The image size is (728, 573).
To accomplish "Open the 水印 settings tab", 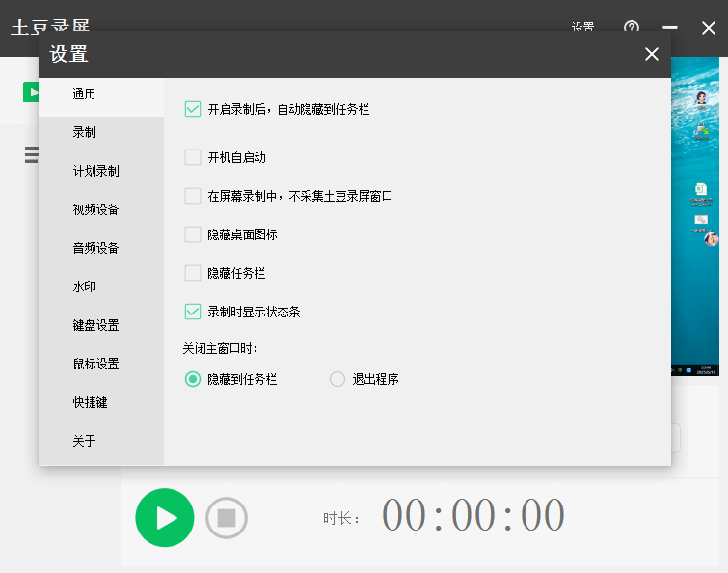I will click(101, 286).
